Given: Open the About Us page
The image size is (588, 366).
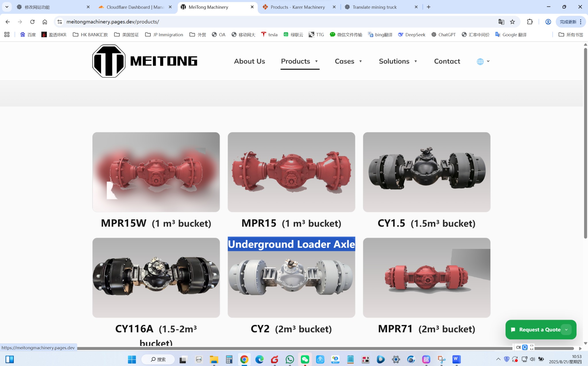Looking at the screenshot, I should 249,61.
